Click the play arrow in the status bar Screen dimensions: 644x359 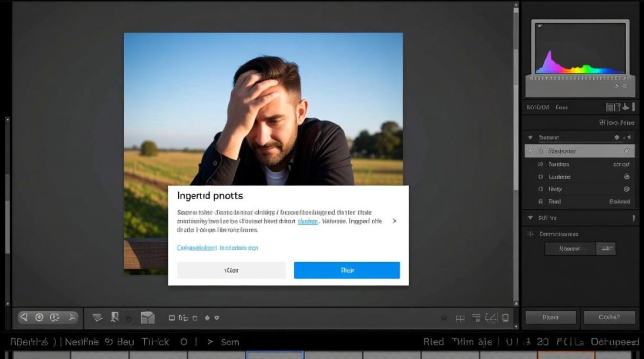coord(210,342)
